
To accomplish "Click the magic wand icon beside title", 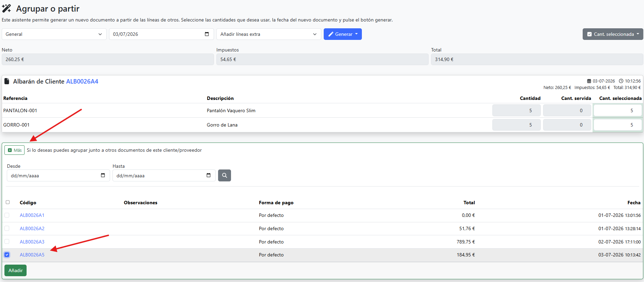I will [x=6, y=9].
